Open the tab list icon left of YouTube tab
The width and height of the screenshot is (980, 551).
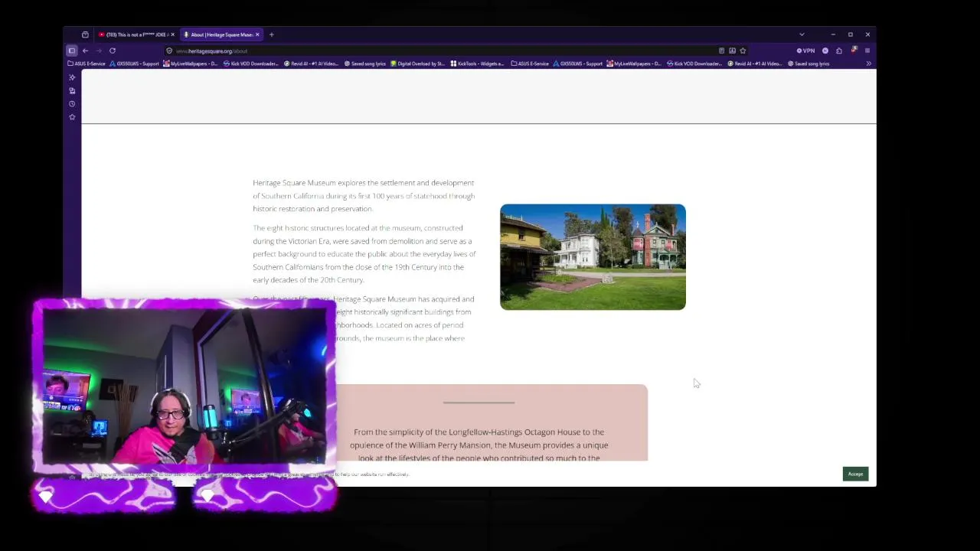pos(85,34)
